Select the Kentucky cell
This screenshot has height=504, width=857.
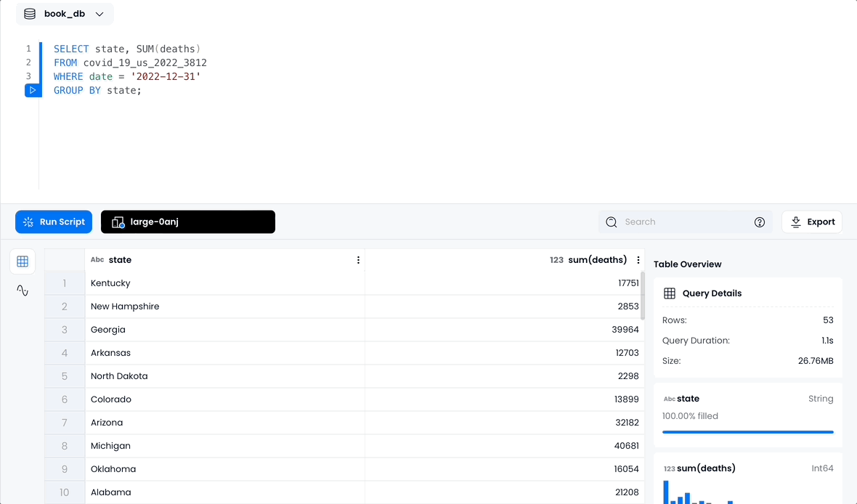[224, 283]
